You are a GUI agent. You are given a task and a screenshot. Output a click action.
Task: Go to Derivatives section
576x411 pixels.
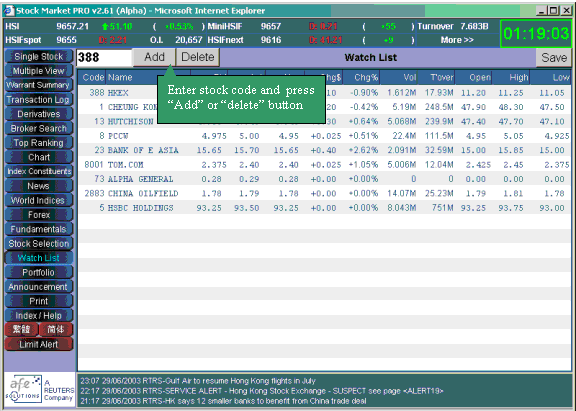pos(39,114)
